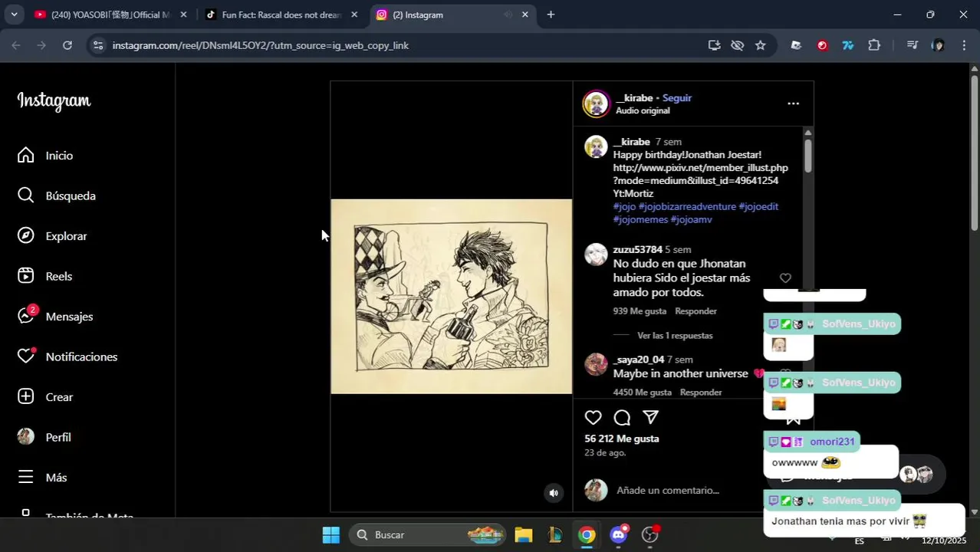
Task: Open _saya20_04 commenter profile
Action: [x=638, y=360]
